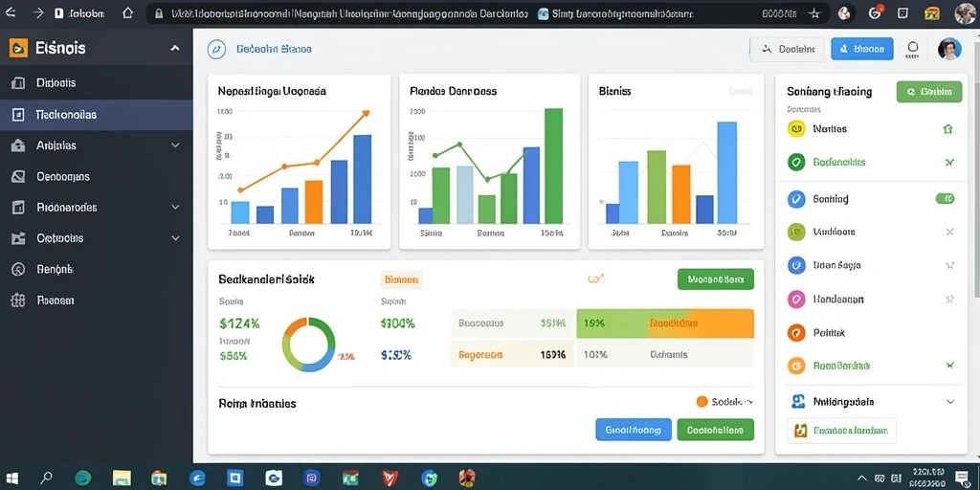Expand the Artialas sidebar chevron

(175, 145)
